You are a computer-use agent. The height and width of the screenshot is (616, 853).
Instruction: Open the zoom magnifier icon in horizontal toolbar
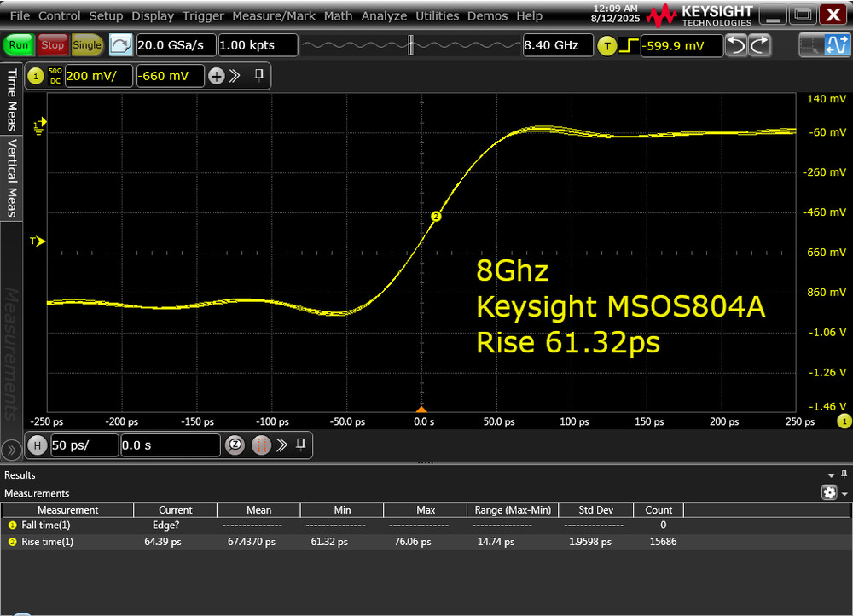coord(235,445)
